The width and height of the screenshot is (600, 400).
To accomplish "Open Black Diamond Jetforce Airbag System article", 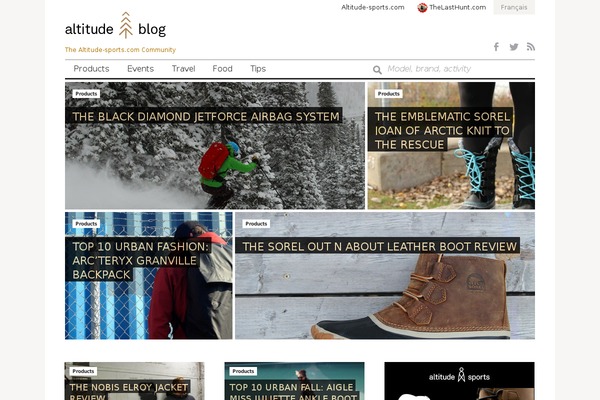I will tap(206, 116).
